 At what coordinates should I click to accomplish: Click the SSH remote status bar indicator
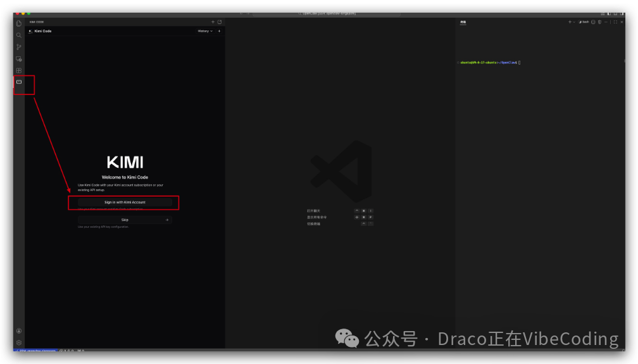pyautogui.click(x=35, y=350)
